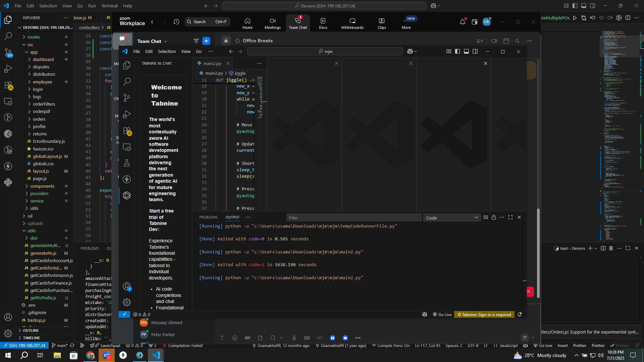Start video meeting in Office Breaks channel
Screen dimensions: 644x362
[494, 41]
